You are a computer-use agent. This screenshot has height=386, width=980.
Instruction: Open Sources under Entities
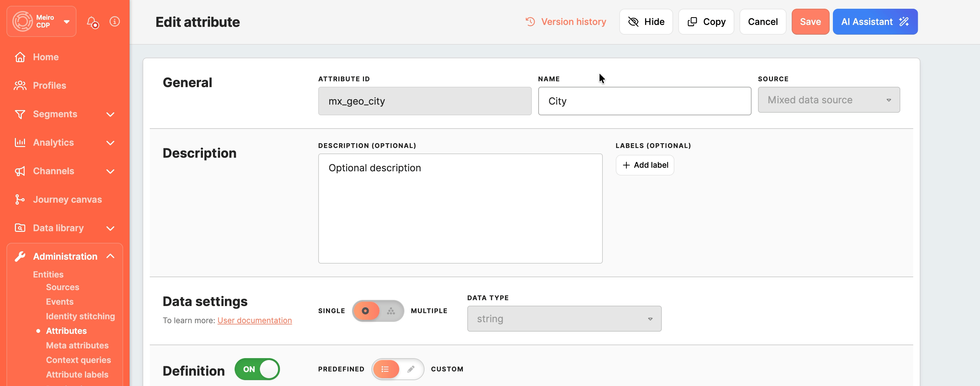63,287
